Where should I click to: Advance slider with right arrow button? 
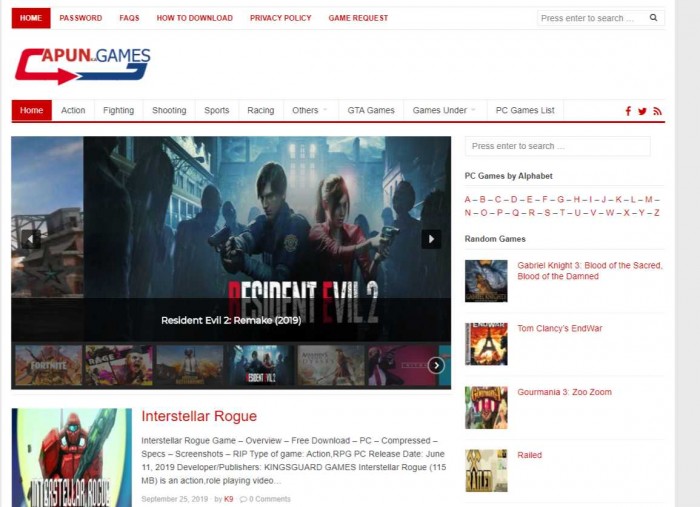click(431, 239)
